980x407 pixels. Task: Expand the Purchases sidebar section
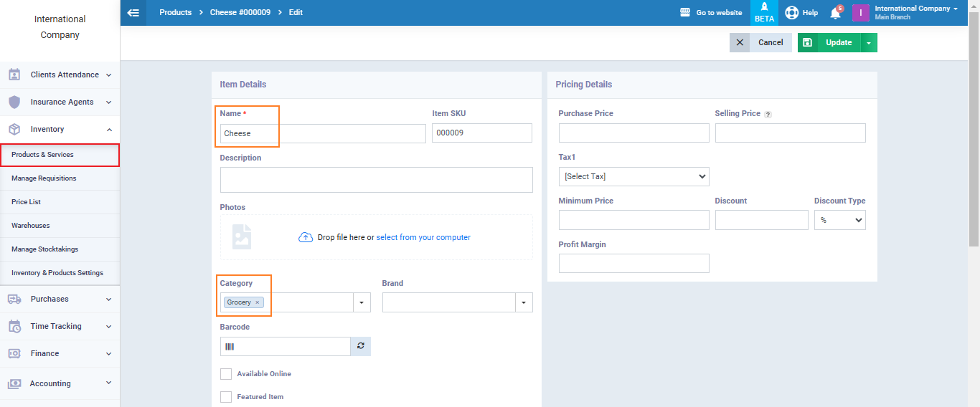(x=60, y=299)
